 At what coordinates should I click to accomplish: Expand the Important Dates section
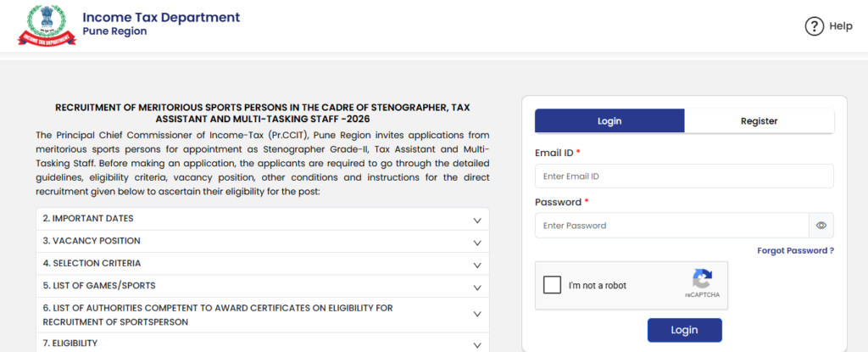pyautogui.click(x=263, y=219)
